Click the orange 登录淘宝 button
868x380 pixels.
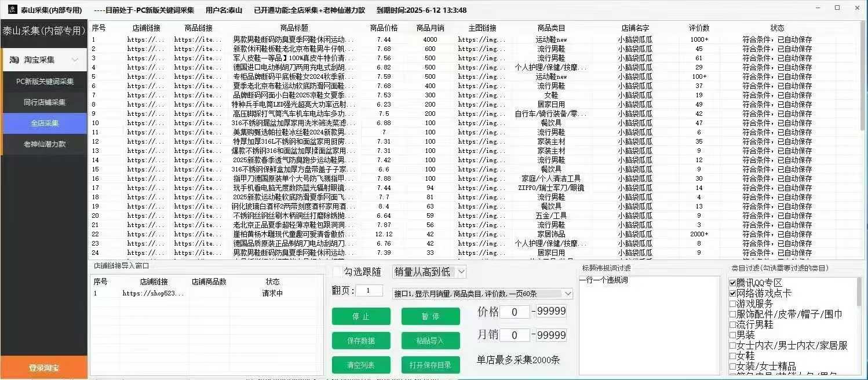(x=44, y=368)
